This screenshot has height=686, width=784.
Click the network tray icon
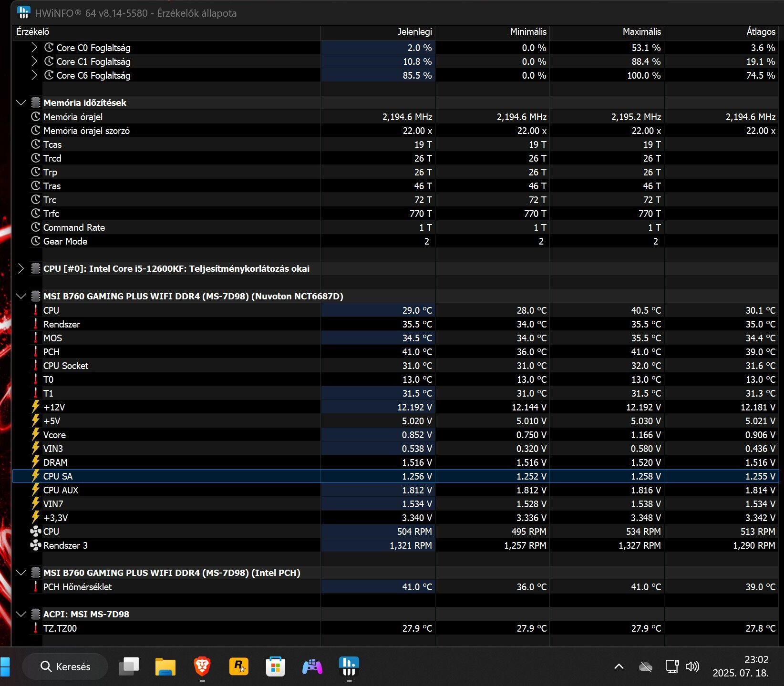(x=672, y=666)
